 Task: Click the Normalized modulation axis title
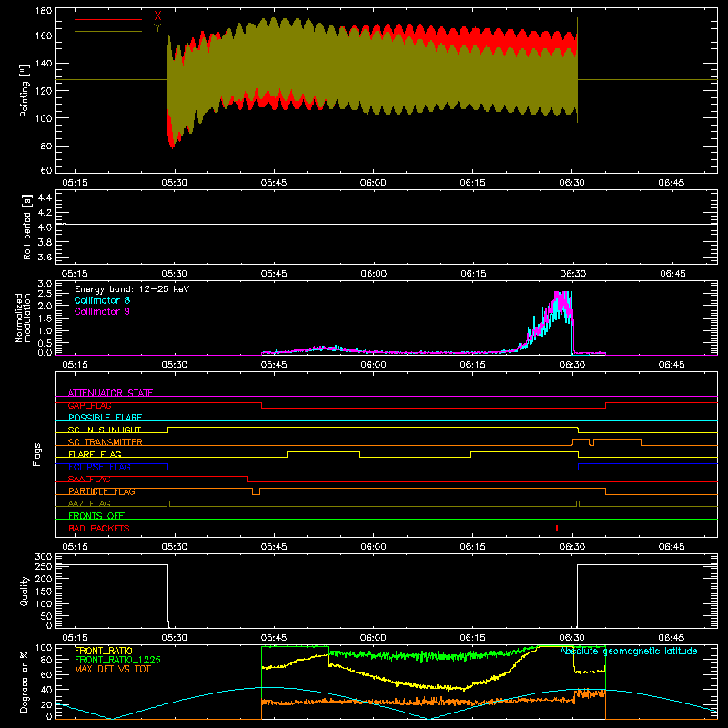coord(23,318)
